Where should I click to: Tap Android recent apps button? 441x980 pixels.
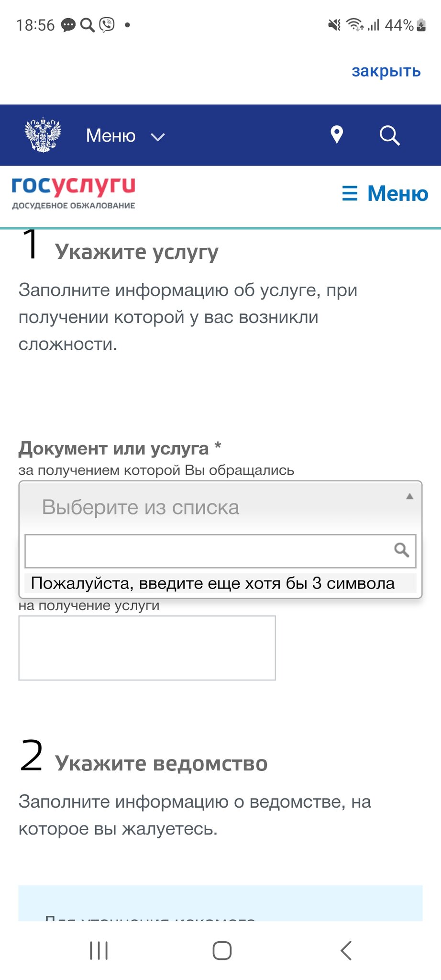tap(99, 950)
